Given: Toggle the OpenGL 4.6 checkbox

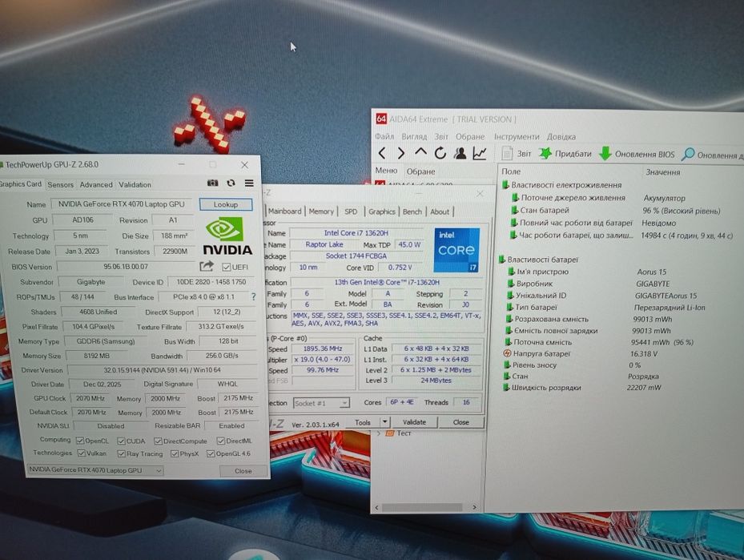Looking at the screenshot, I should click(211, 453).
